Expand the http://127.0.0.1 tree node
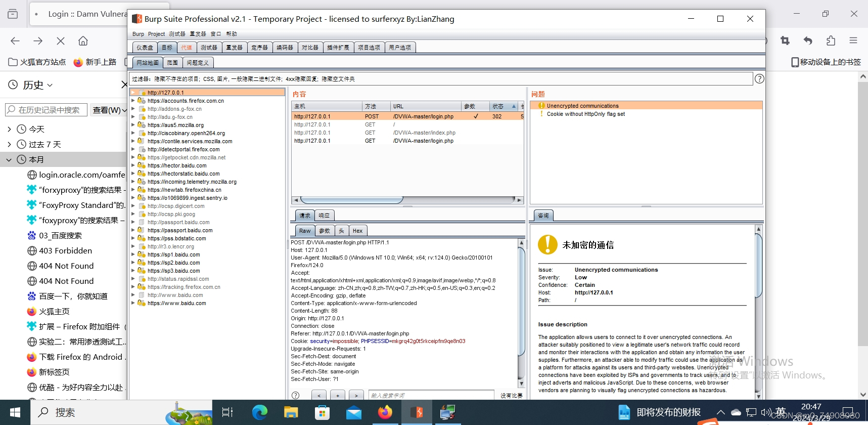This screenshot has width=868, height=425. (133, 93)
